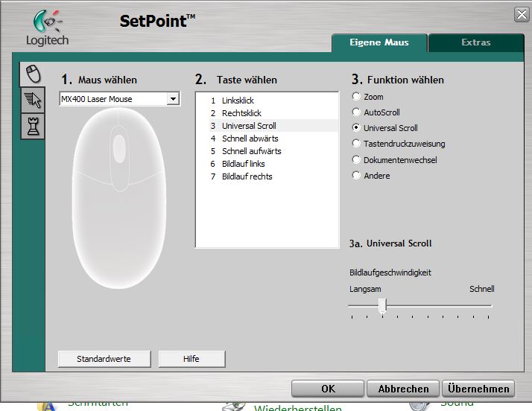
Task: Select Bildlauf rechts in button list
Action: coord(247,176)
